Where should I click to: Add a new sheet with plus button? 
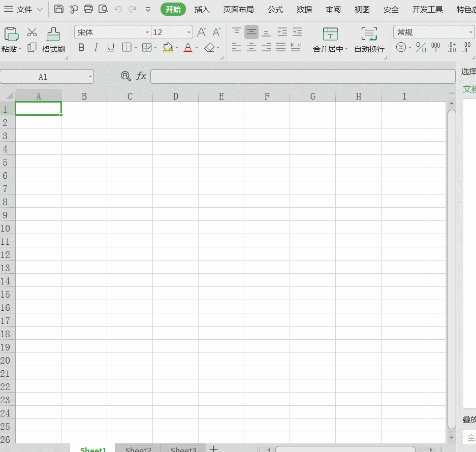[x=214, y=448]
